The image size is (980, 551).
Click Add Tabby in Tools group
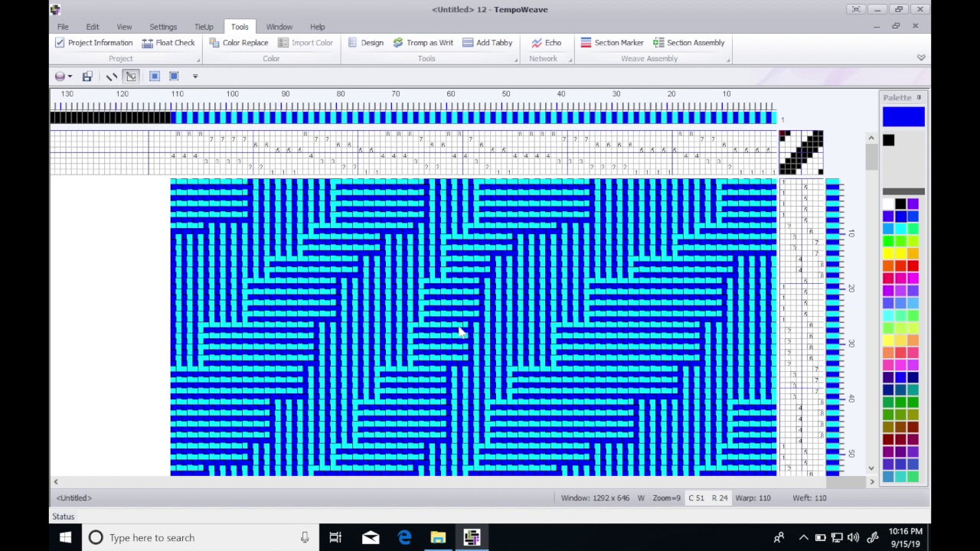488,43
